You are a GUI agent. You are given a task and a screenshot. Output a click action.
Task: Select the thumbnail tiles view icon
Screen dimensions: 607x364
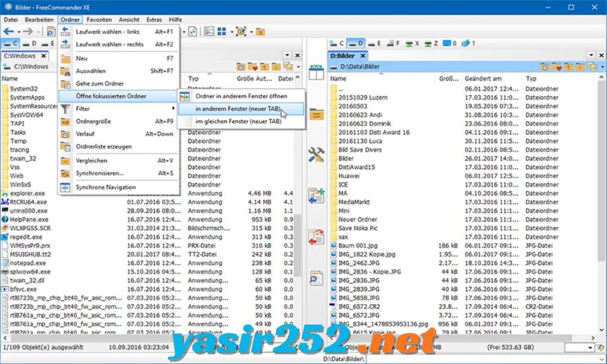(222, 31)
